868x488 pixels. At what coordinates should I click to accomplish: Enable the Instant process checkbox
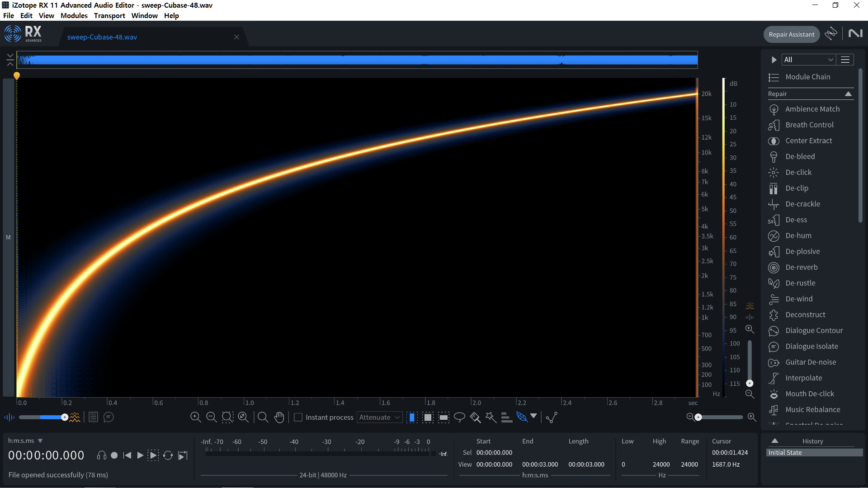tap(298, 417)
